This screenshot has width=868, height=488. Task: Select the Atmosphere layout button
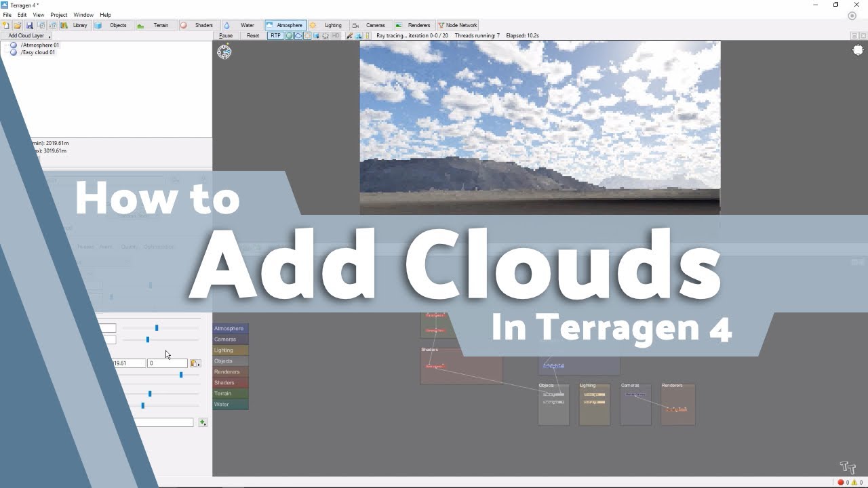click(285, 25)
